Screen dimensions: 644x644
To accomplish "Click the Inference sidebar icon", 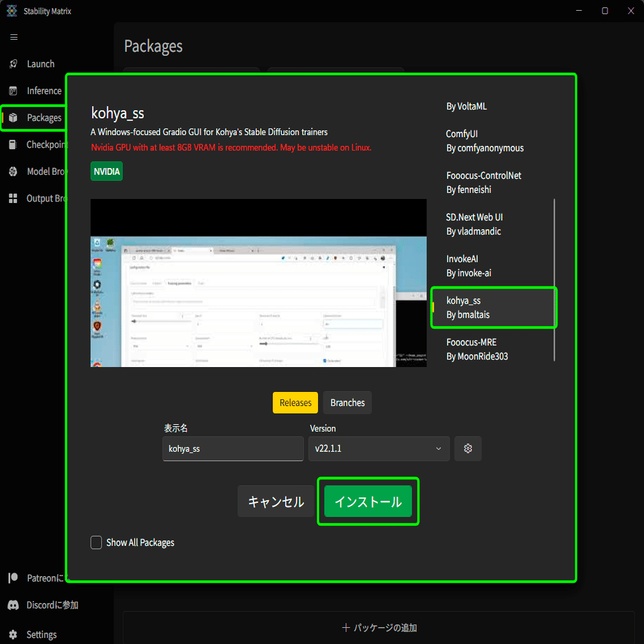I will pyautogui.click(x=13, y=91).
